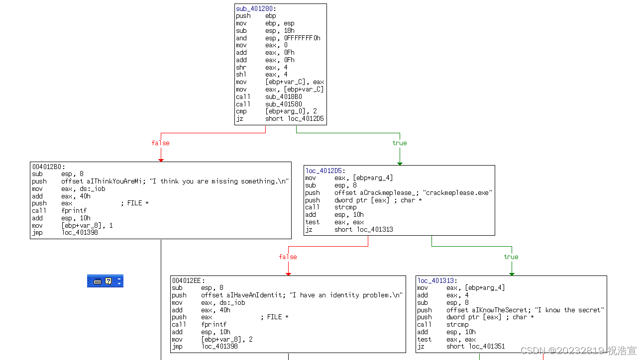Screen dimensions: 644x360
Task: Minimize the floating language bar
Action: (119, 278)
